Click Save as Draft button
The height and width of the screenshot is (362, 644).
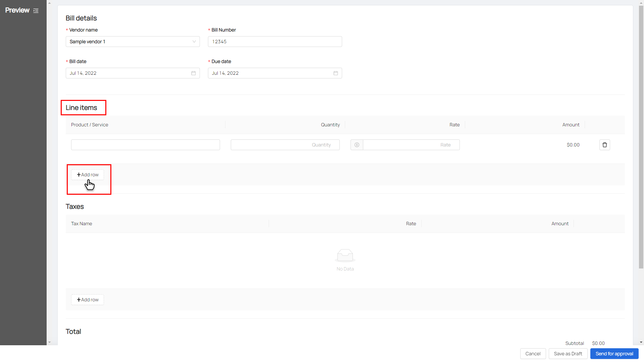[x=568, y=354]
